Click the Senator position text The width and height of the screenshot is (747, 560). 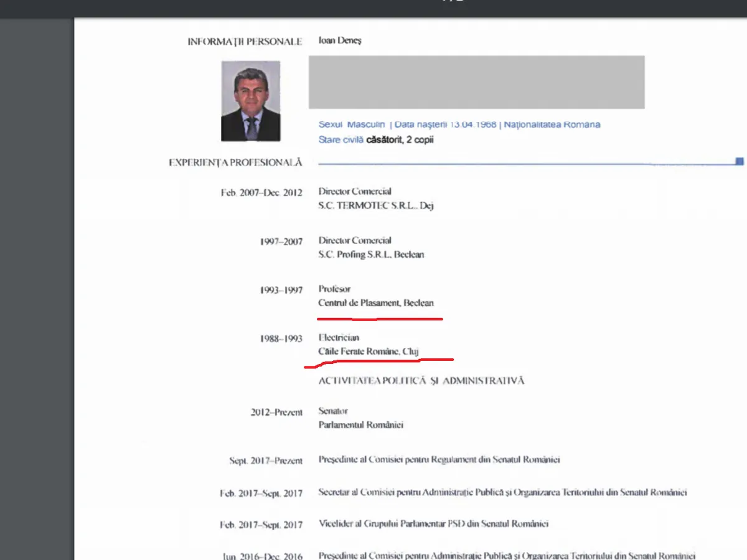333,411
